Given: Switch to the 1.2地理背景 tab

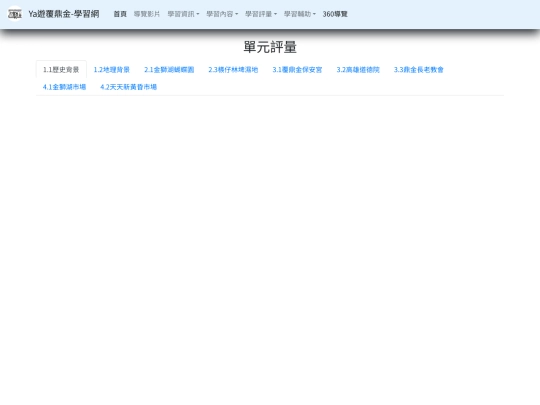Looking at the screenshot, I should pos(112,70).
